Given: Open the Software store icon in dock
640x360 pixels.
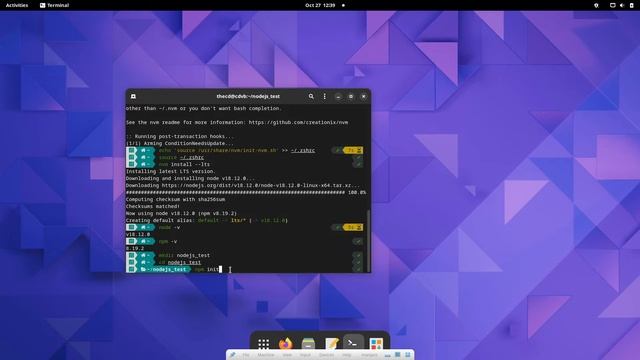Looking at the screenshot, I should [376, 344].
